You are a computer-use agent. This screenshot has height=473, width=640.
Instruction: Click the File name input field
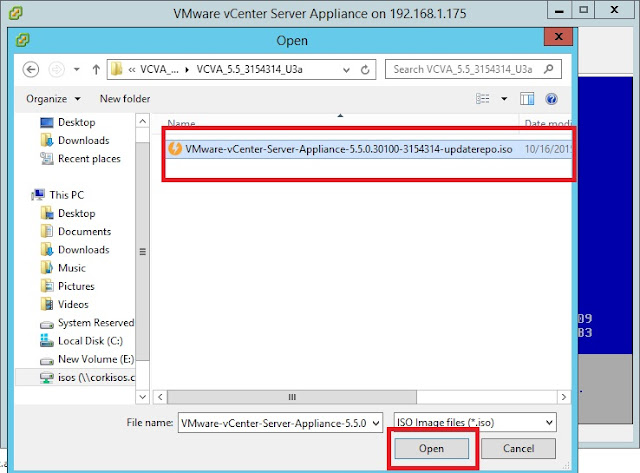[274, 423]
